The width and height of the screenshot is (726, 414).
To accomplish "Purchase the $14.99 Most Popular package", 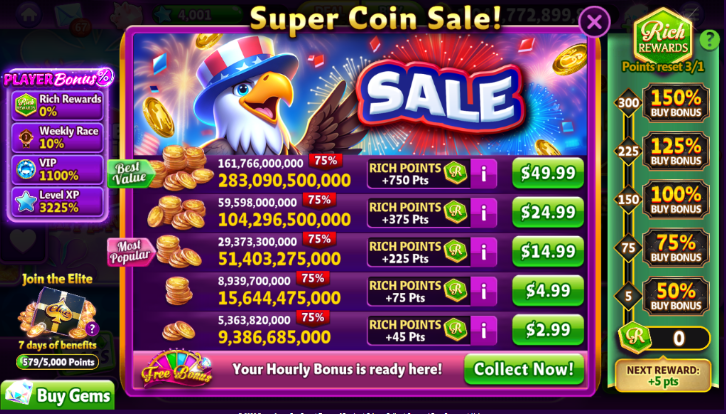I will click(548, 251).
